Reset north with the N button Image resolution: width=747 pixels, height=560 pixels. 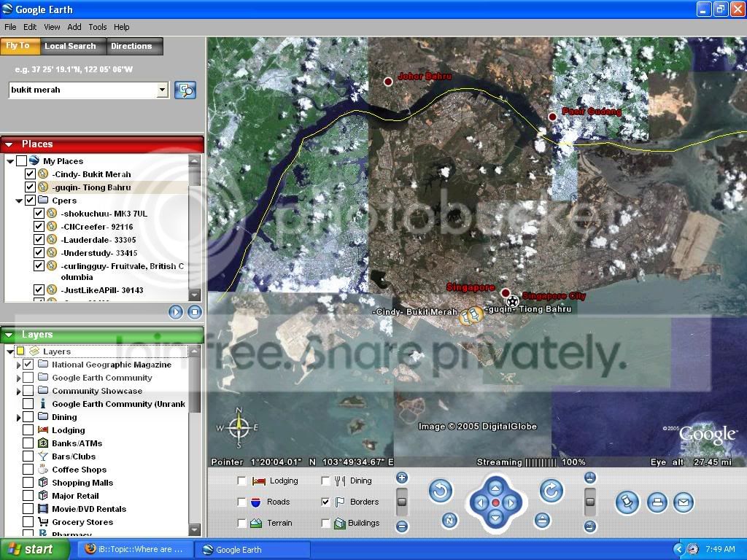tap(449, 521)
